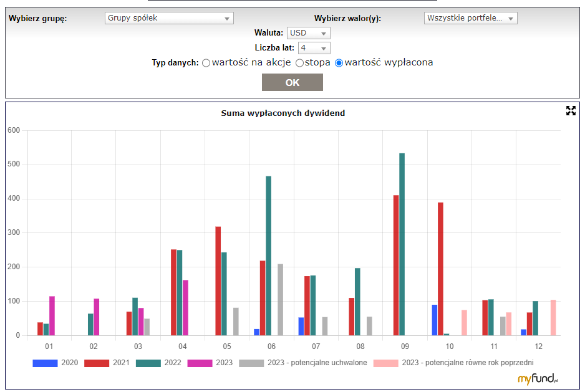Click the 2021 bar for month 05

(218, 281)
